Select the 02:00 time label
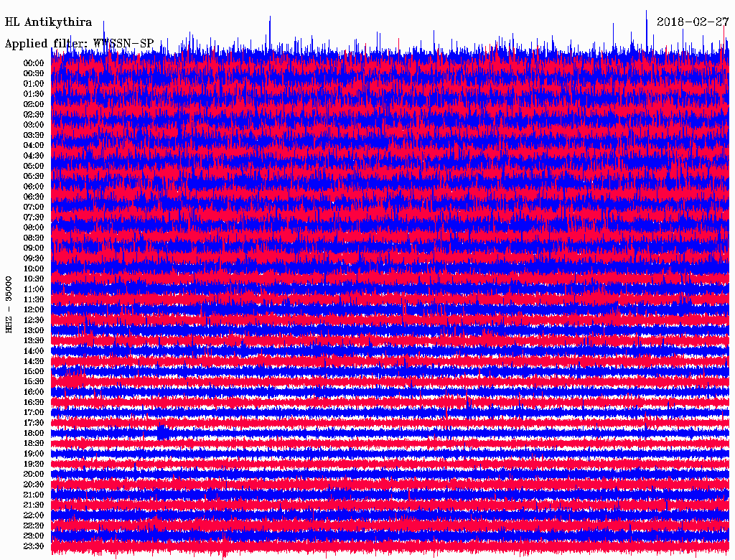 (x=34, y=104)
